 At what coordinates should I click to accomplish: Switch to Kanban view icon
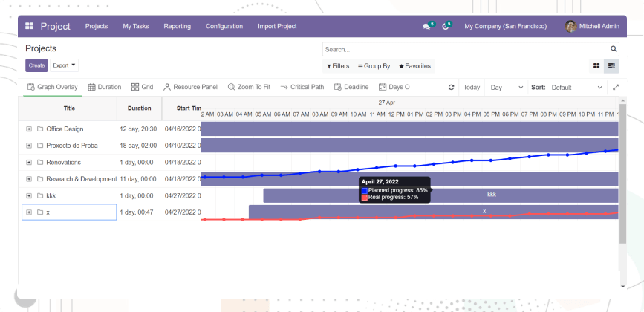point(596,66)
